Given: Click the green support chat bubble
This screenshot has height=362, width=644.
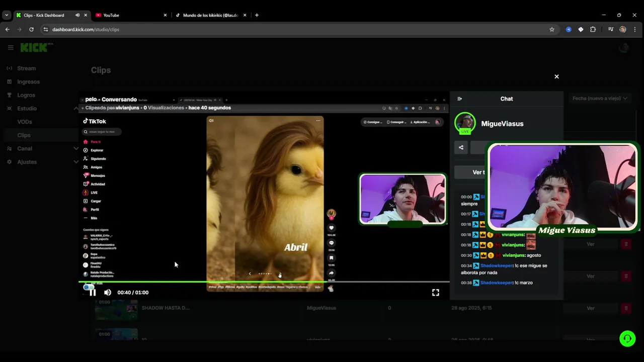Looking at the screenshot, I should (627, 338).
